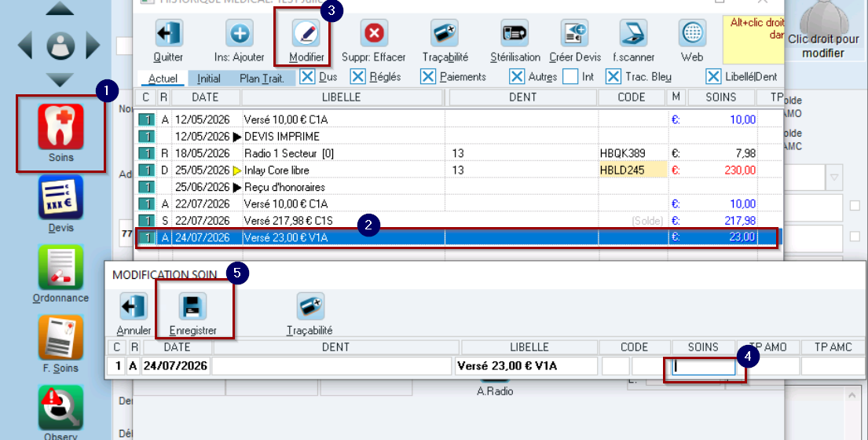Select the DEVIS IMPRIME row
This screenshot has height=440, width=868.
[459, 136]
